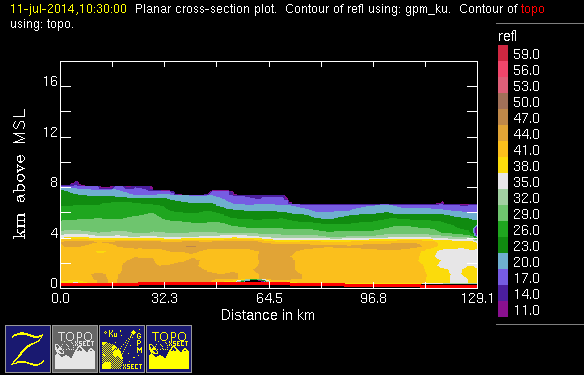
Task: Click the white bright band in plot
Action: pyautogui.click(x=269, y=238)
